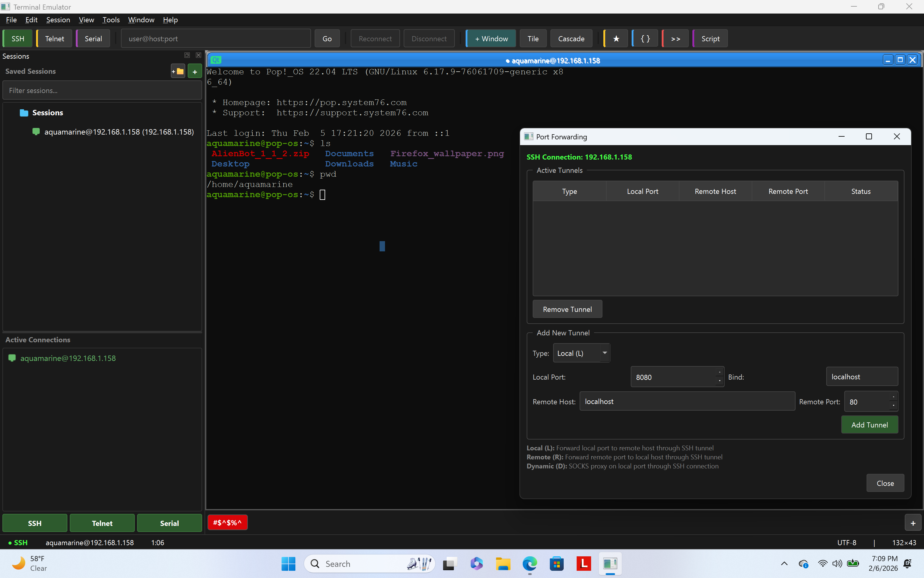Open the Windows Start menu
Viewport: 924px width, 578px height.
[288, 564]
